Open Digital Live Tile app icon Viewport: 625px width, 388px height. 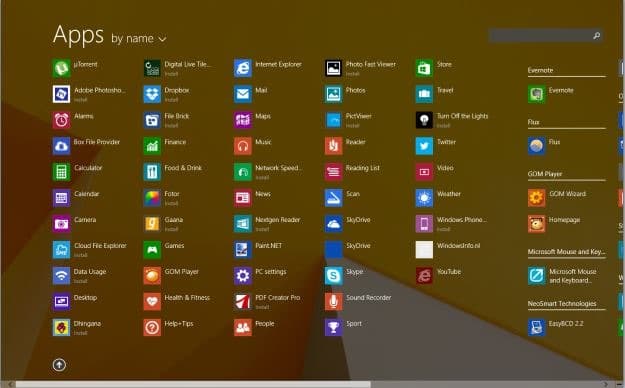coord(152,68)
